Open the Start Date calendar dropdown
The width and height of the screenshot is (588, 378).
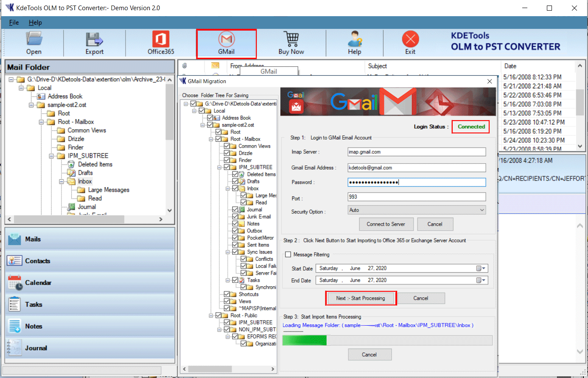pyautogui.click(x=481, y=268)
